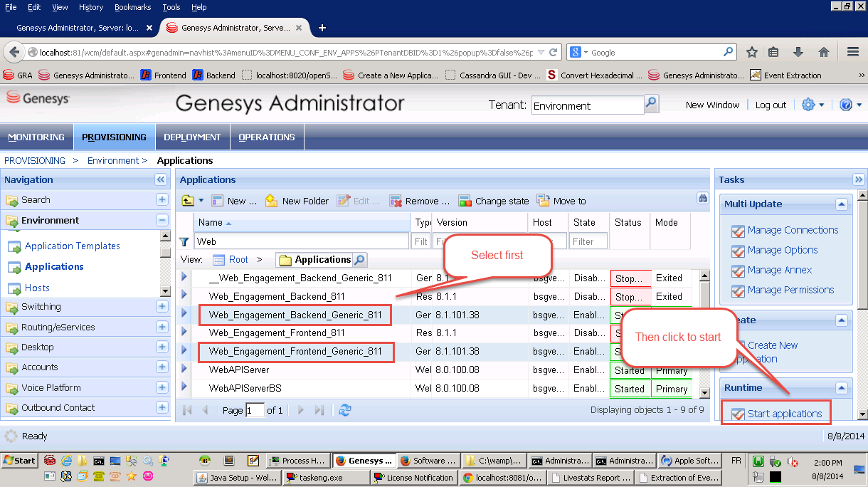Click the binoculars icon in Applications toolbar
Screen dimensions: 868x487
pos(703,199)
